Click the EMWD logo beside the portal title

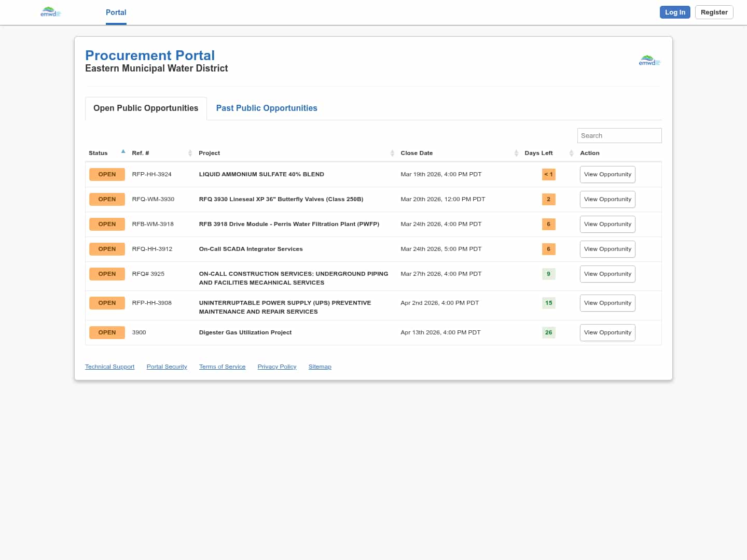pos(649,61)
